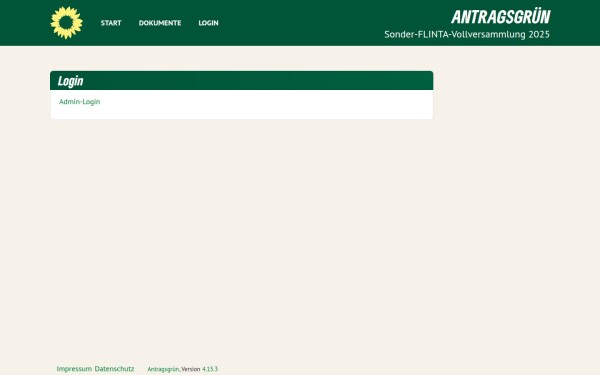Open the Datenschutz footer link
Image resolution: width=600 pixels, height=375 pixels.
pyautogui.click(x=114, y=369)
